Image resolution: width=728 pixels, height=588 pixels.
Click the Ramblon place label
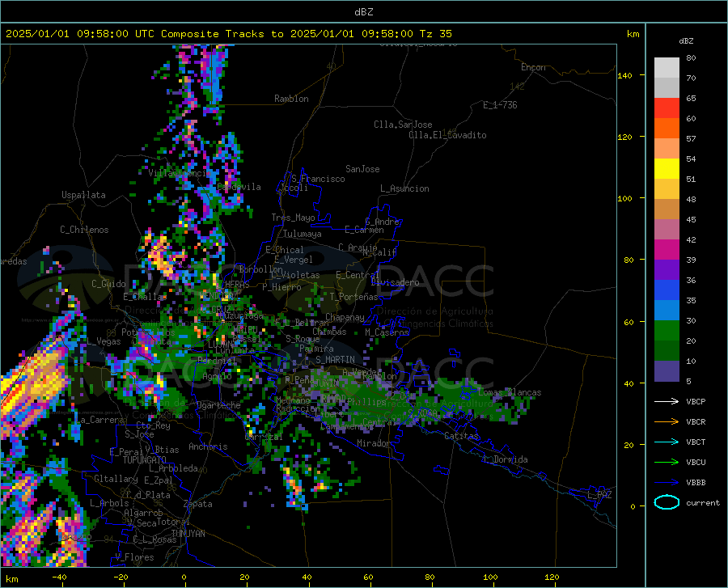(x=291, y=99)
